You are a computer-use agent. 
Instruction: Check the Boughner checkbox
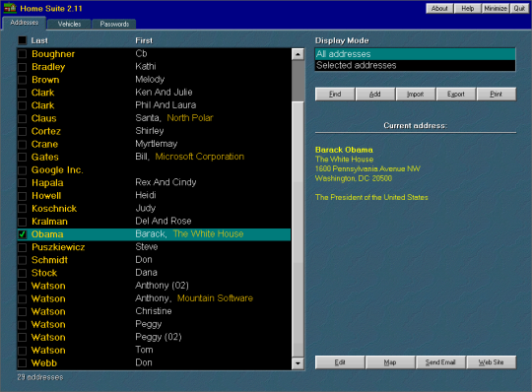[x=22, y=54]
